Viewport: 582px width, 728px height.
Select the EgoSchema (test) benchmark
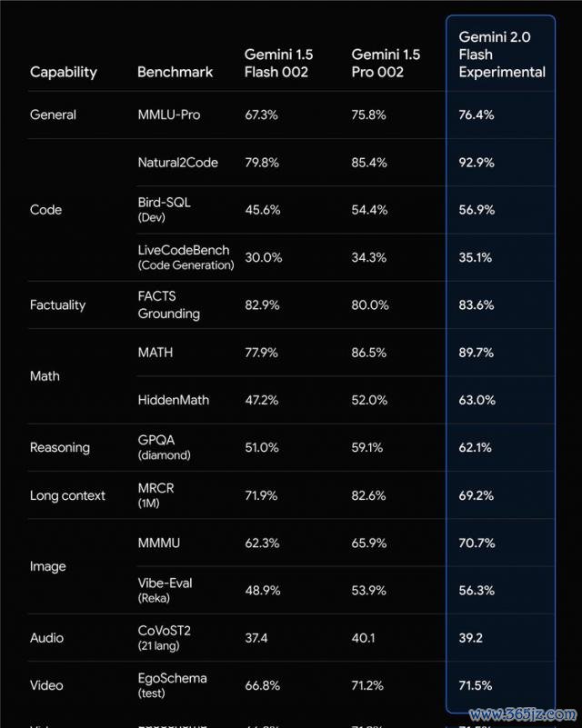tap(172, 685)
